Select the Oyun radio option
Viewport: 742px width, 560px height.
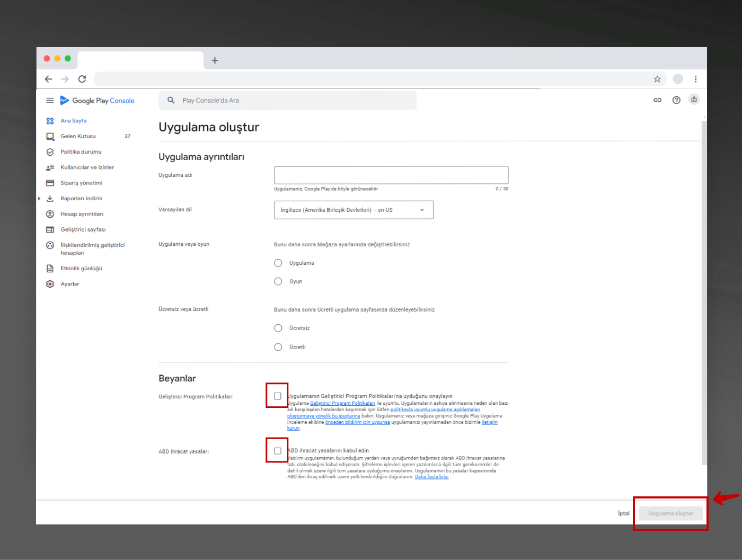tap(278, 281)
